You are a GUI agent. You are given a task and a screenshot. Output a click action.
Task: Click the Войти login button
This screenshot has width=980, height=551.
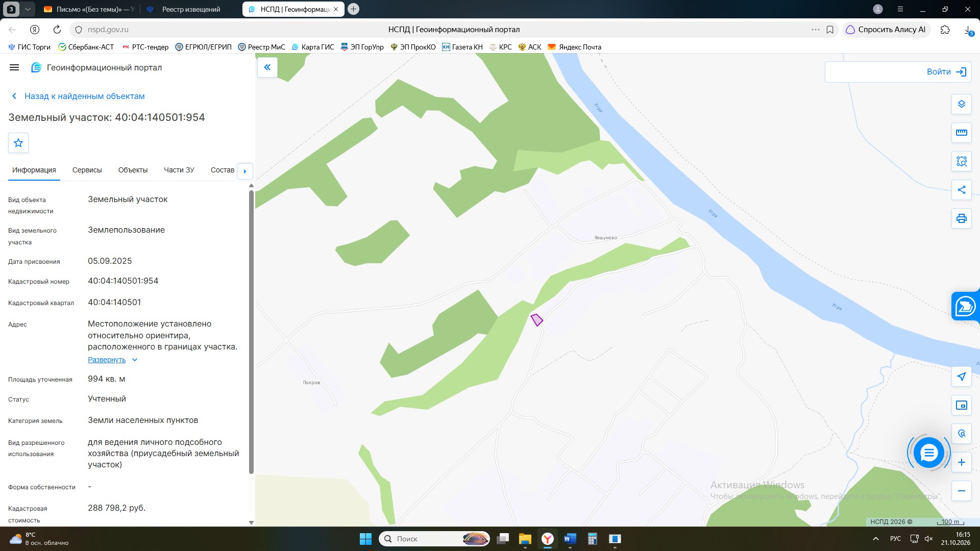pyautogui.click(x=898, y=72)
